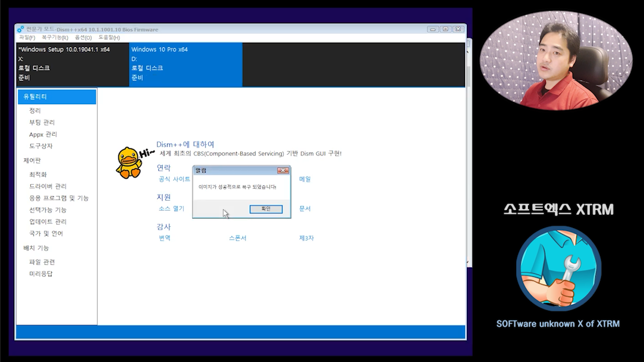Follow the 공식 사이트 link
Screen dimensions: 644x362
tap(175, 179)
